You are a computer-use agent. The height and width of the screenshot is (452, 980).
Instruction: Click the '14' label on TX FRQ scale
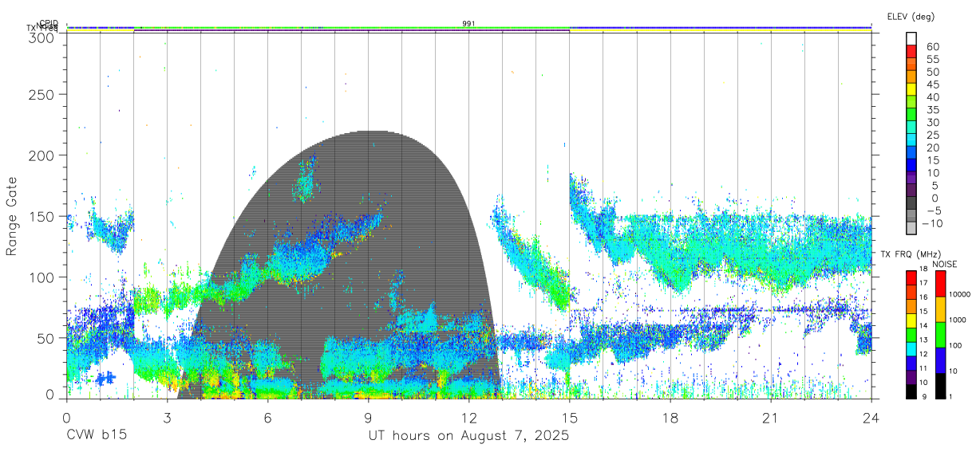(922, 325)
